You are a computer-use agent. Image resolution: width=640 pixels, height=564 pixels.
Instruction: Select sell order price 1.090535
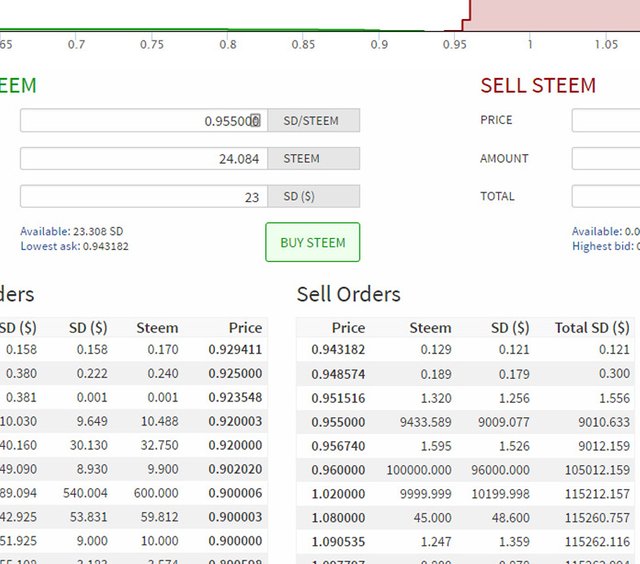click(338, 542)
